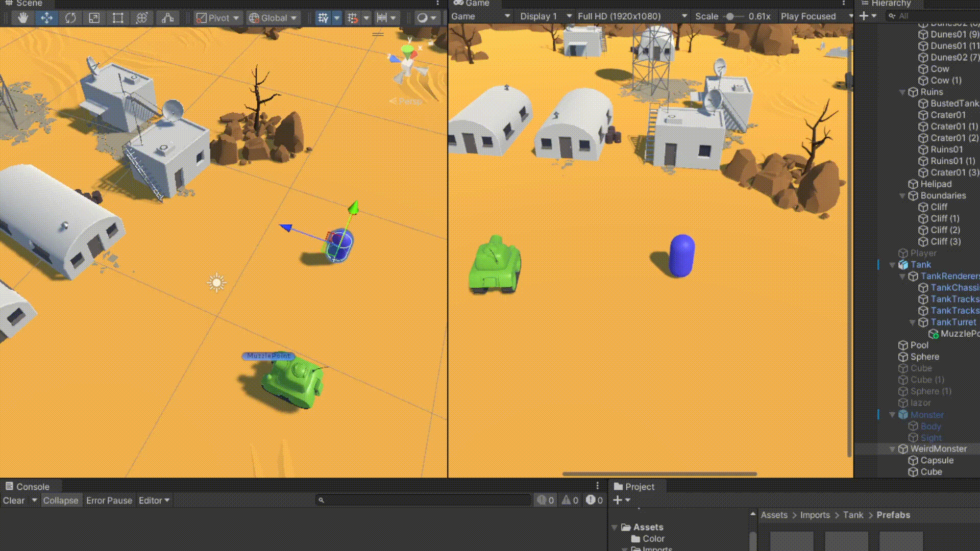Image resolution: width=980 pixels, height=551 pixels.
Task: Select the Move tool
Action: (46, 18)
